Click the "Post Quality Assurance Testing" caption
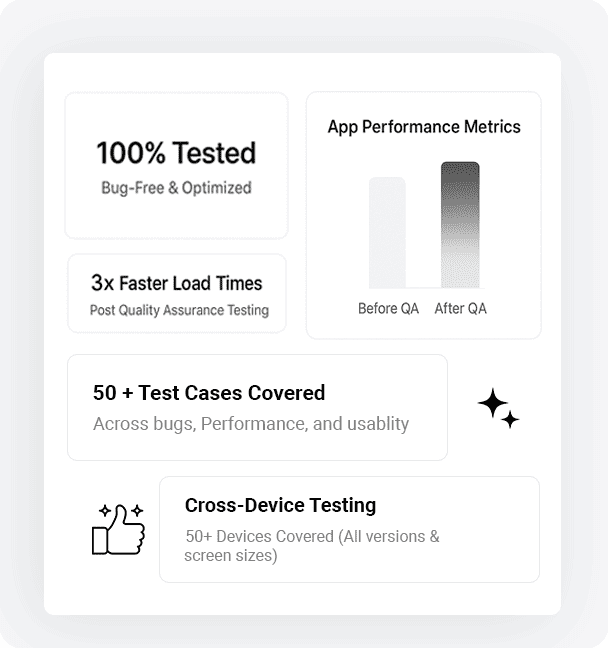608x648 pixels. tap(179, 310)
